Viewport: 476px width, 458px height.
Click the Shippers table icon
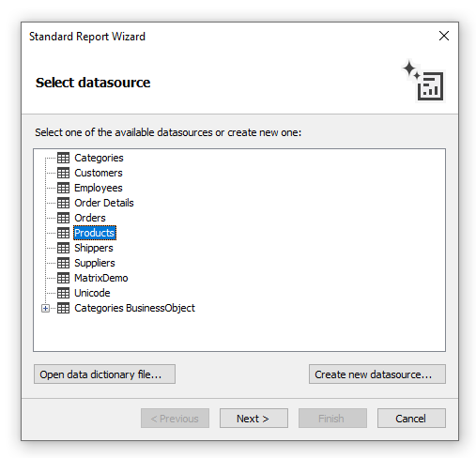coord(63,248)
